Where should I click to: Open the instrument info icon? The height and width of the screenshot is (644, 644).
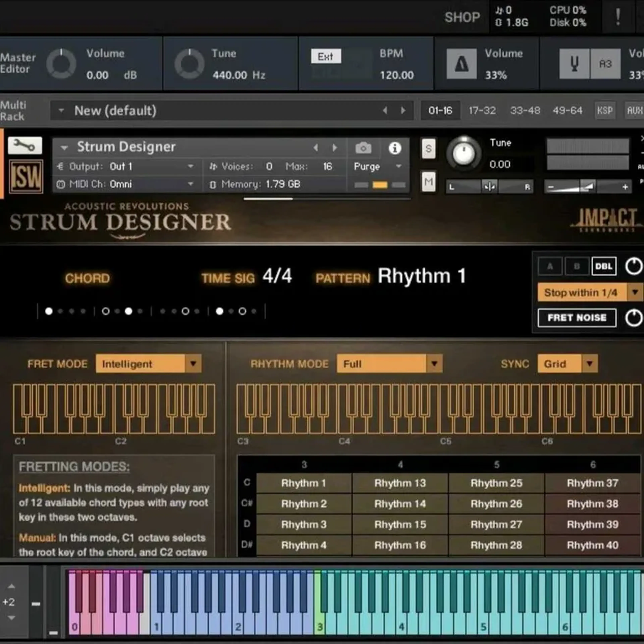[x=395, y=148]
